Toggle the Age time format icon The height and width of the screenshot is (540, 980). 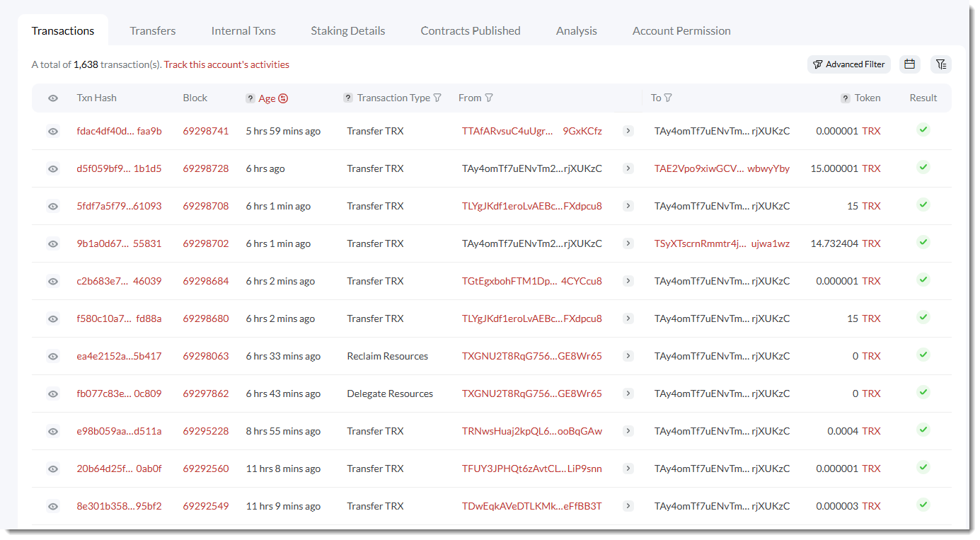click(x=283, y=98)
